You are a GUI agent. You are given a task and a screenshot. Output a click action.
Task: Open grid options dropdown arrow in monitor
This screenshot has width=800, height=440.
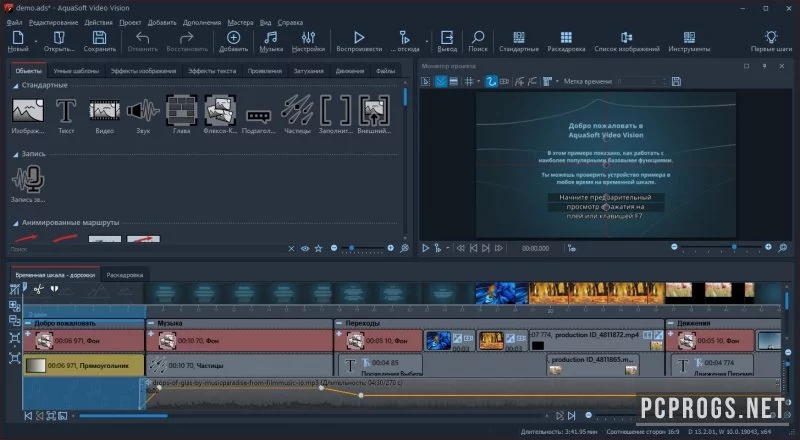[x=478, y=82]
